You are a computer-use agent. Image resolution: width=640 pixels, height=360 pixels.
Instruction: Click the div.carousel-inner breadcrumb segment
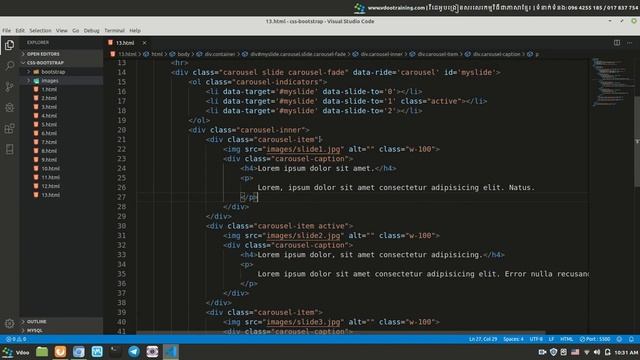(x=381, y=54)
